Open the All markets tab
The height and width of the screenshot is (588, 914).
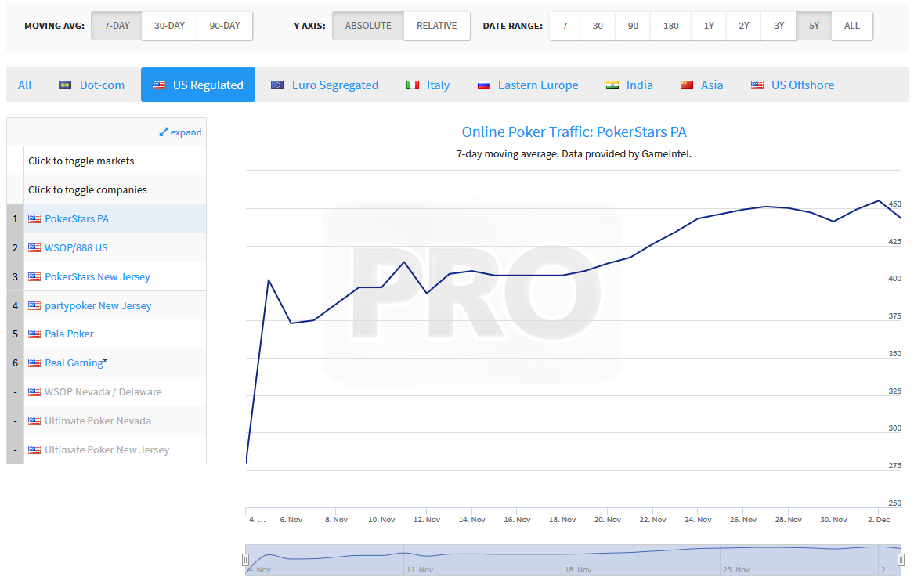tap(24, 85)
